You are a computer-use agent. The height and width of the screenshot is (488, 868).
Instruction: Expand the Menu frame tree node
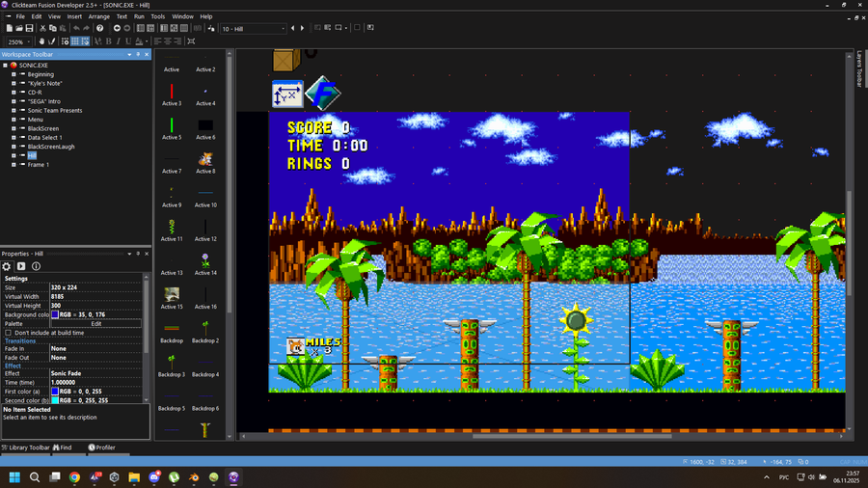14,120
